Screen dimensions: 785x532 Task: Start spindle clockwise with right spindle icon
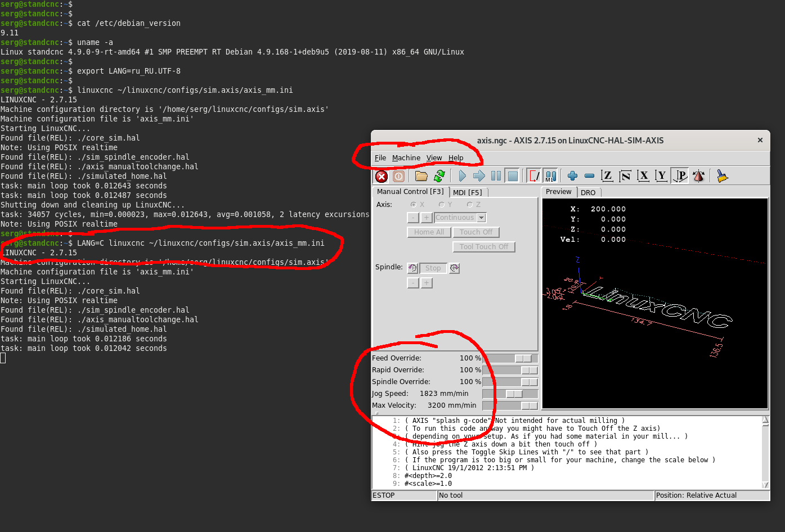pyautogui.click(x=454, y=268)
